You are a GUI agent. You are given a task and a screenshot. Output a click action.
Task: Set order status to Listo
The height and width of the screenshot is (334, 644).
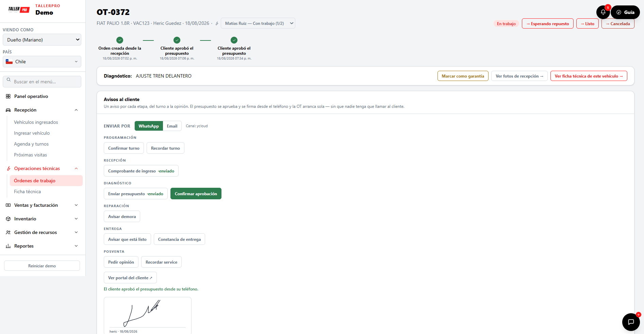pyautogui.click(x=588, y=23)
